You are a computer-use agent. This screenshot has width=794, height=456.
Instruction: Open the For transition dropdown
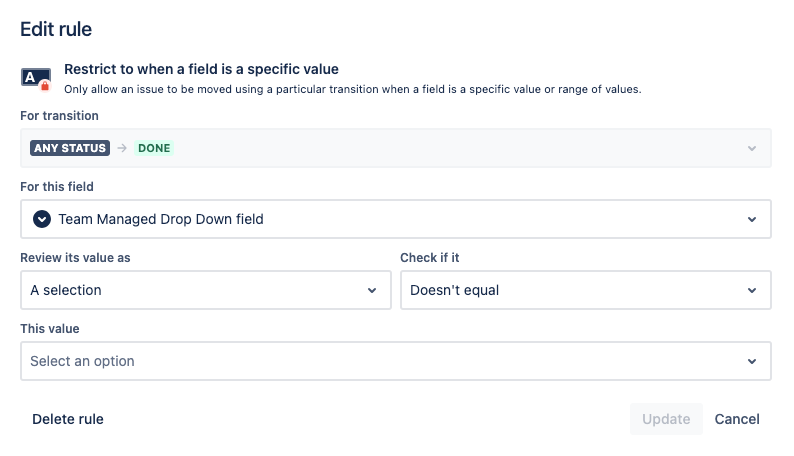(x=395, y=148)
